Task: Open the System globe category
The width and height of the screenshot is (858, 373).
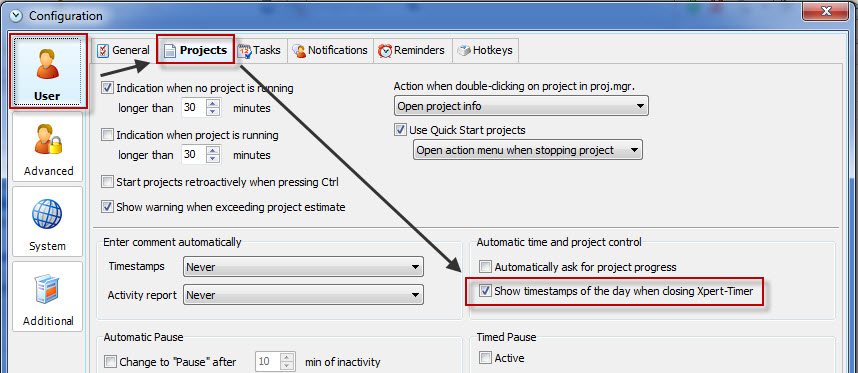Action: tap(48, 222)
